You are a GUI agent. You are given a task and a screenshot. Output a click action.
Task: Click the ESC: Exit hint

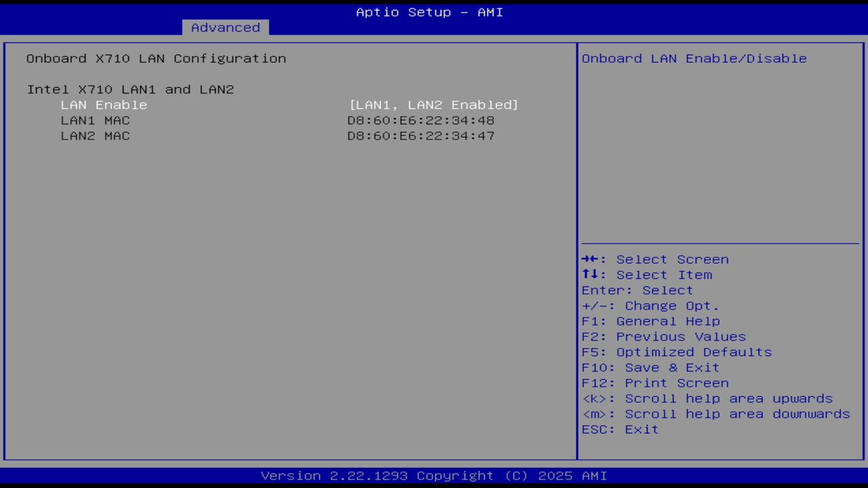[620, 429]
